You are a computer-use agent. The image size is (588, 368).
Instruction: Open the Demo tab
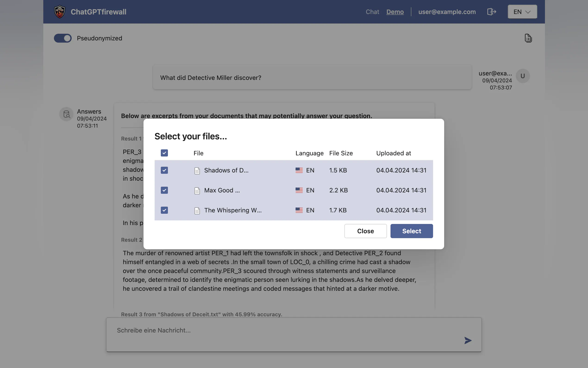coord(395,12)
